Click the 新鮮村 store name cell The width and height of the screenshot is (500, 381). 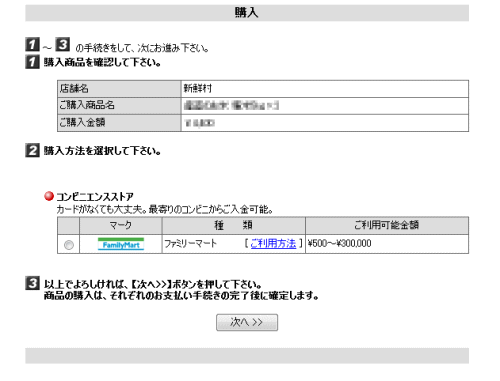click(325, 89)
